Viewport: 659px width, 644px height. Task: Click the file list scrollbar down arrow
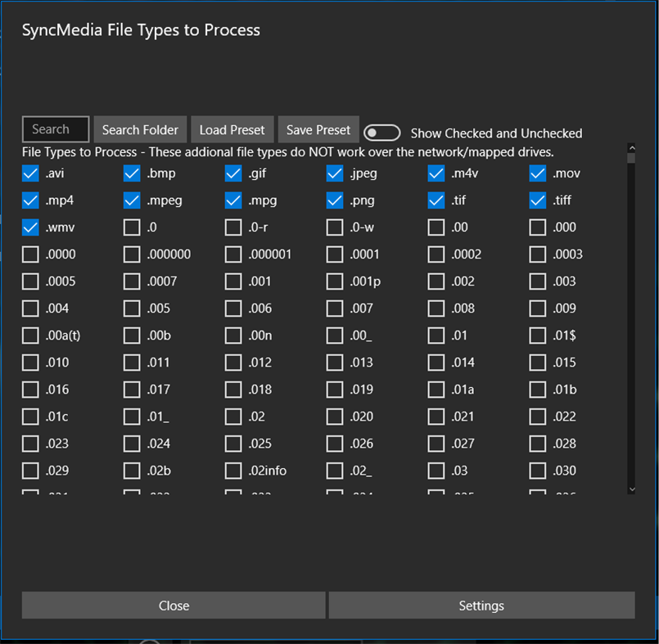click(630, 488)
